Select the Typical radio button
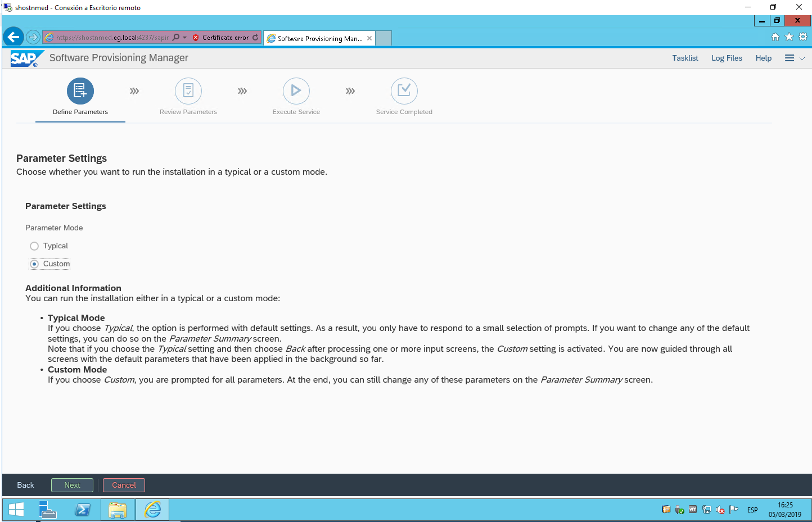This screenshot has height=522, width=812. (x=34, y=246)
